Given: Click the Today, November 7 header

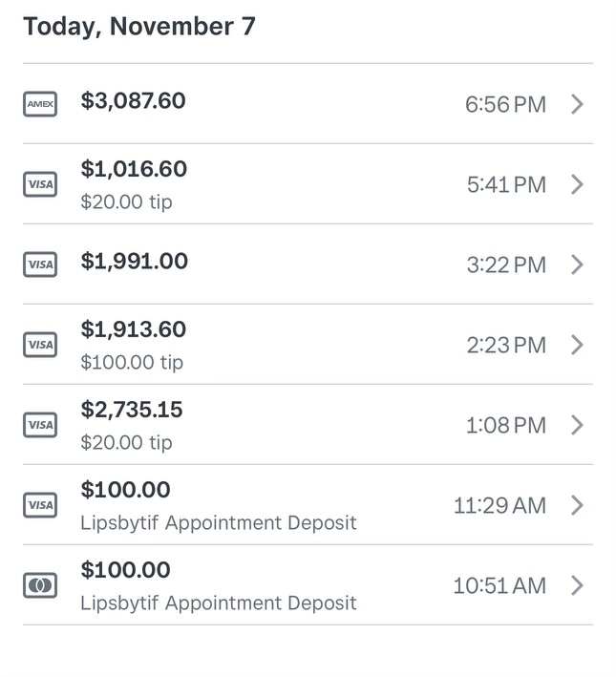Looking at the screenshot, I should (x=139, y=26).
